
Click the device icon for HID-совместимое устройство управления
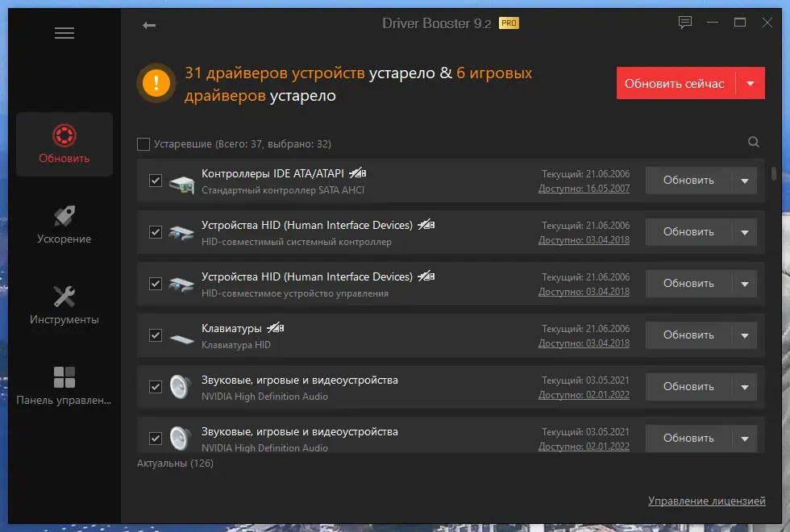(181, 285)
